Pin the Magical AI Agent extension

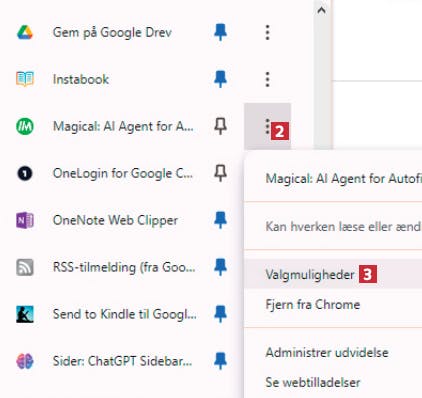pos(220,126)
